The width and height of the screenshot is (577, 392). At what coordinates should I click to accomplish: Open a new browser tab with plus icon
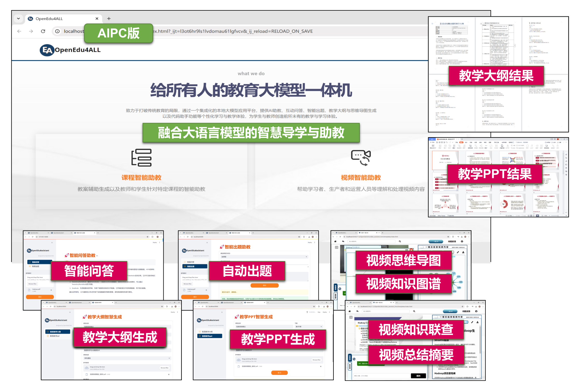[109, 19]
